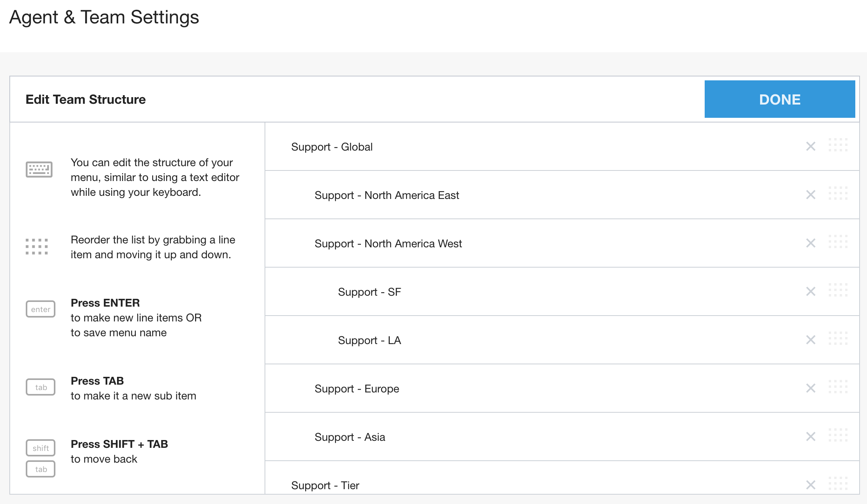Delete the Support - Europe team
The image size is (867, 504).
coord(810,388)
